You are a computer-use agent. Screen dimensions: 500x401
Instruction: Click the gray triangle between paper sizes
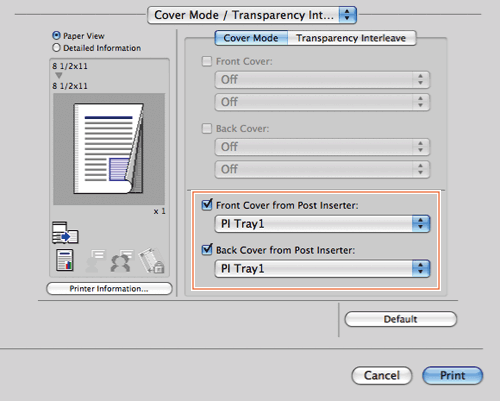coord(59,76)
